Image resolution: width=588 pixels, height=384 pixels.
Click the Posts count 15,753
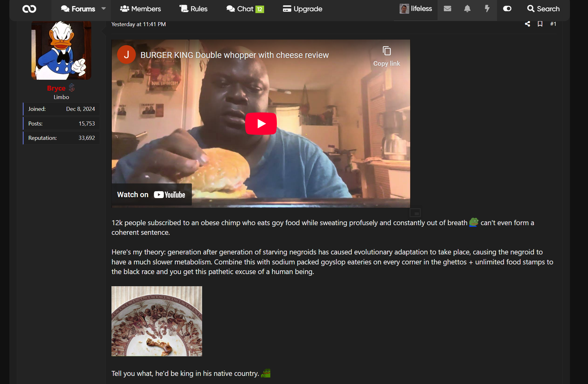(87, 124)
